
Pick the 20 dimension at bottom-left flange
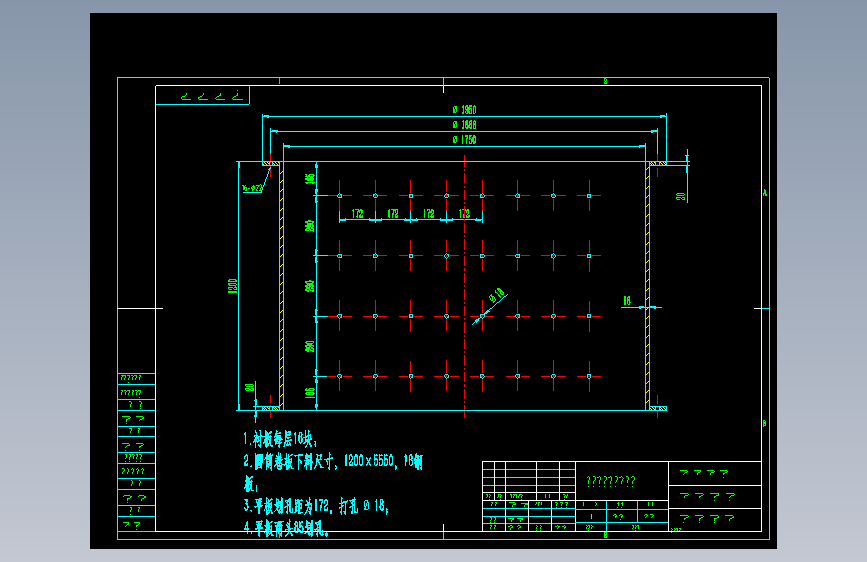(x=250, y=387)
